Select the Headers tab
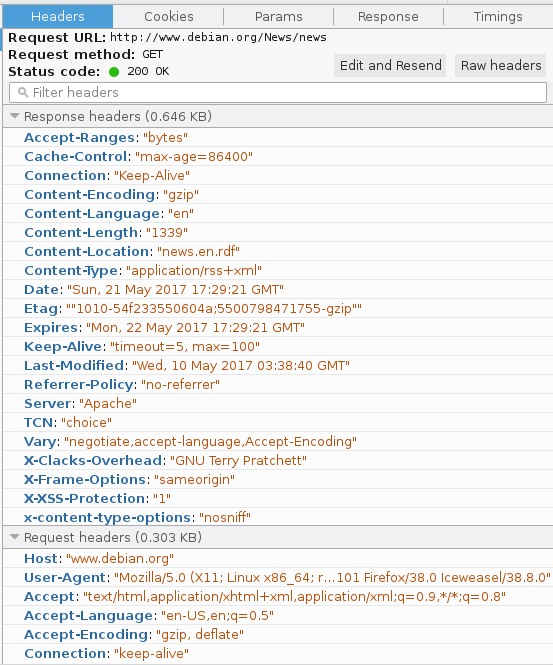553x665 pixels. tap(58, 17)
